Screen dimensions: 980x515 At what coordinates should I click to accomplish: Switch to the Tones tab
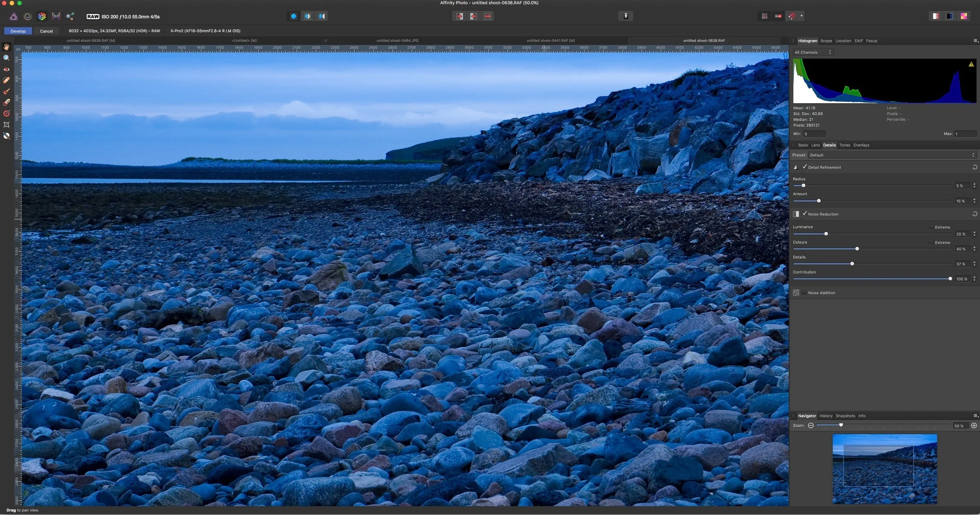(x=844, y=145)
